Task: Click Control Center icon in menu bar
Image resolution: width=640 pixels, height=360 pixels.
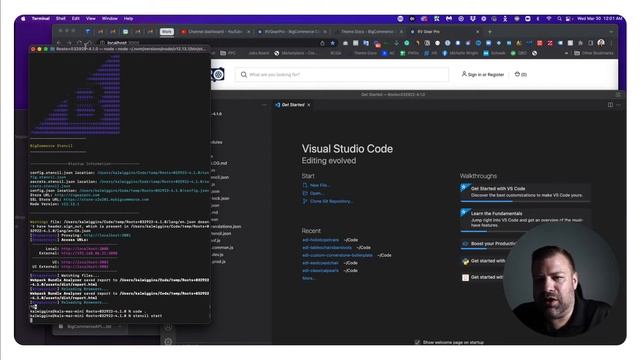Action: point(568,19)
